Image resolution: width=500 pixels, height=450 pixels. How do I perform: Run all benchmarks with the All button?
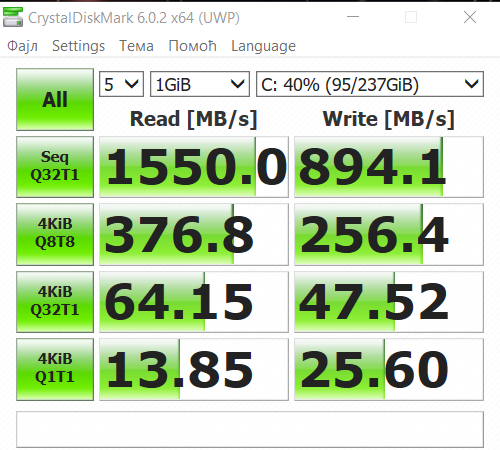(55, 99)
